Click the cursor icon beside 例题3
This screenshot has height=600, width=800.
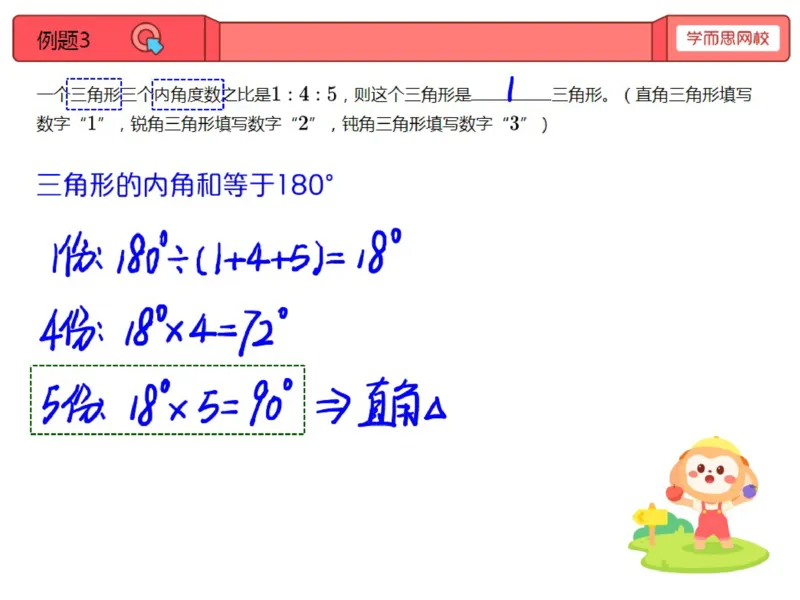pos(147,39)
